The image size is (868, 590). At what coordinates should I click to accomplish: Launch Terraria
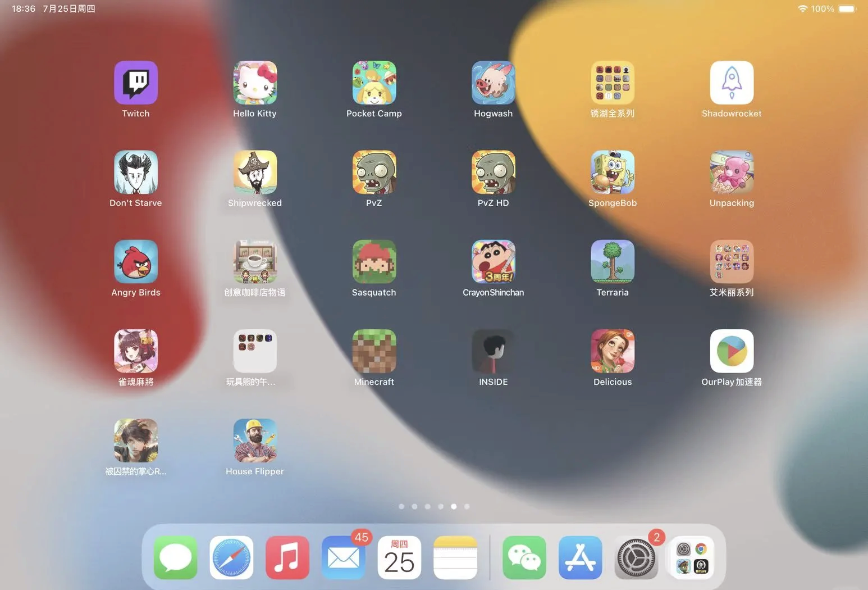613,261
